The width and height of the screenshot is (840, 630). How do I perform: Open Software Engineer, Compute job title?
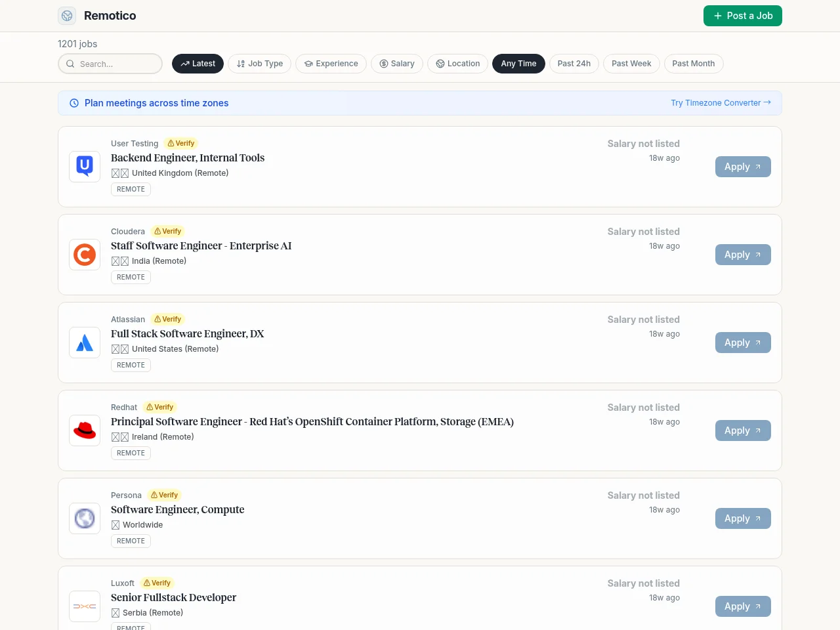point(177,509)
